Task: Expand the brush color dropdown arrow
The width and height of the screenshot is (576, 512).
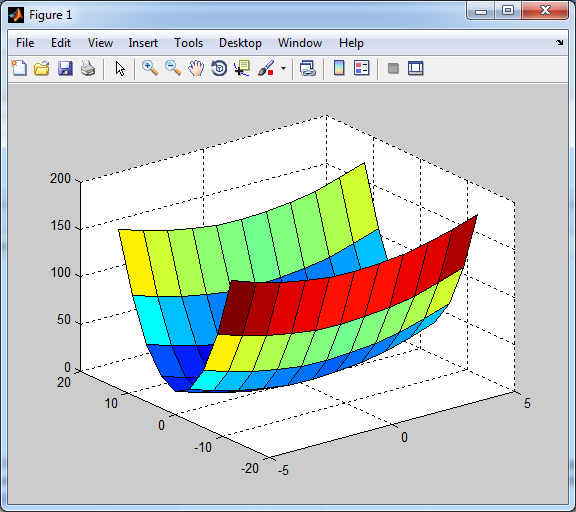Action: pyautogui.click(x=283, y=68)
